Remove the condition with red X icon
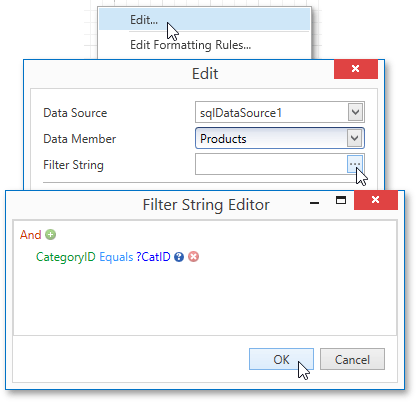Screen dimensions: 416x402 coord(193,257)
